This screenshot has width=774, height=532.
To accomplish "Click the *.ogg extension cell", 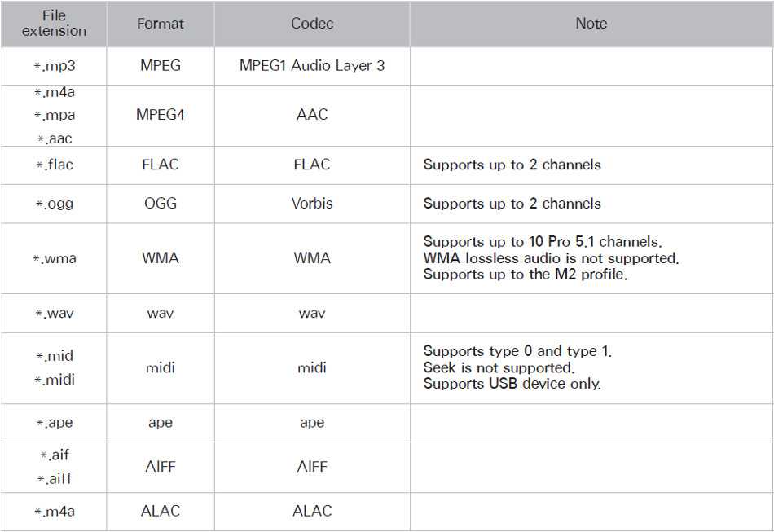I will click(54, 204).
